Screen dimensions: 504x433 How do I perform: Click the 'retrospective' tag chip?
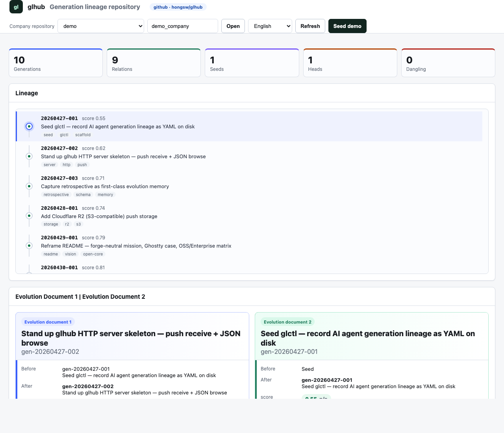point(56,195)
